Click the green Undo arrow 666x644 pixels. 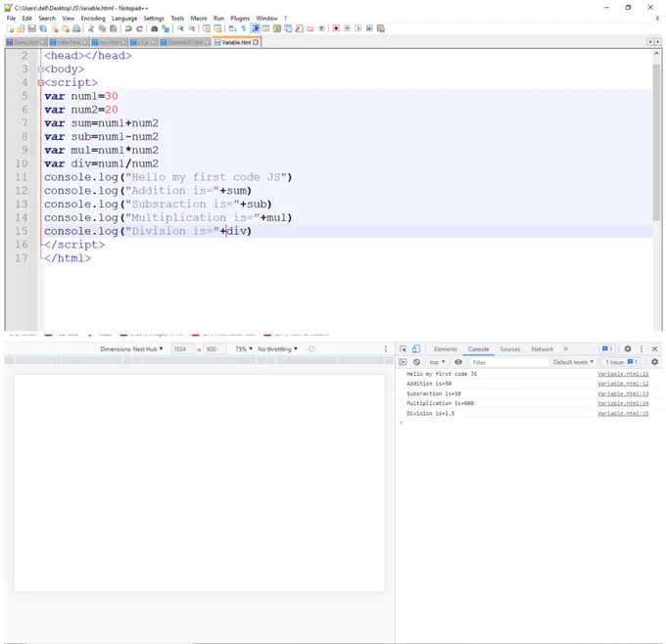pyautogui.click(x=128, y=28)
